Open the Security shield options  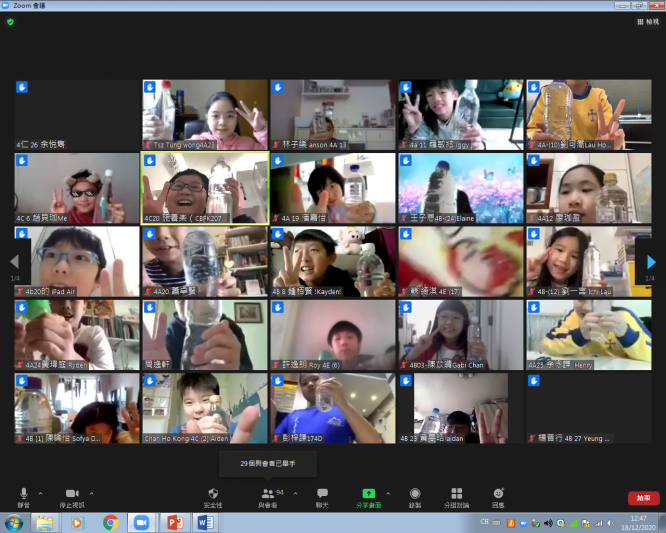tap(212, 496)
